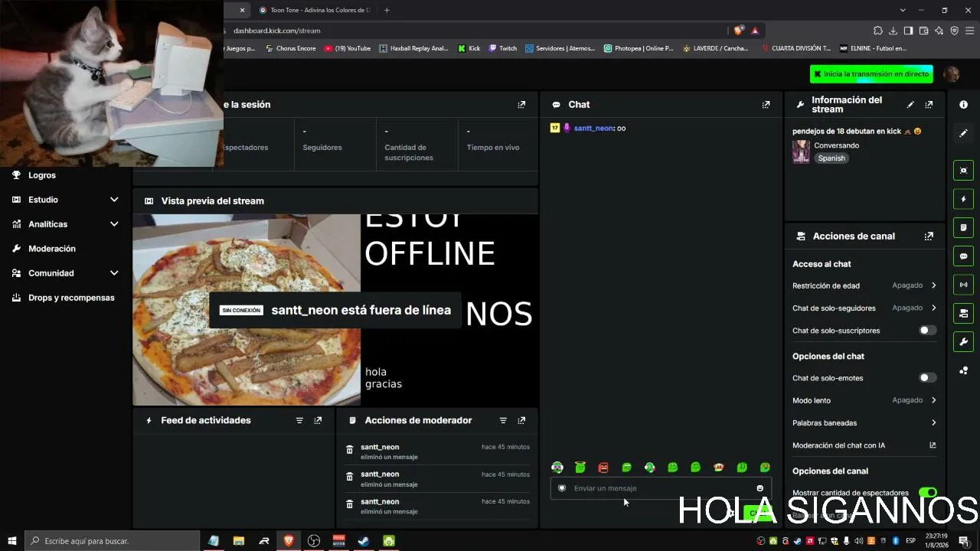Open the Photopea bookmark

pyautogui.click(x=639, y=48)
